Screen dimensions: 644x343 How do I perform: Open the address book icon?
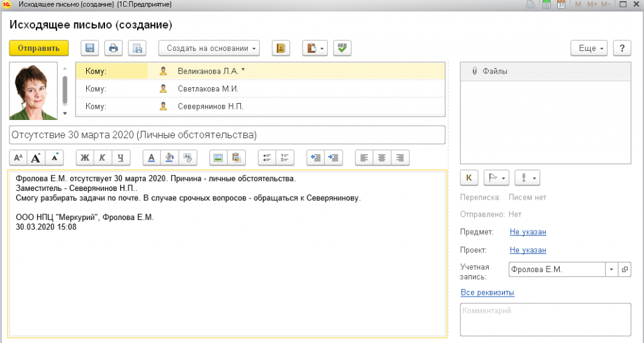tap(281, 48)
